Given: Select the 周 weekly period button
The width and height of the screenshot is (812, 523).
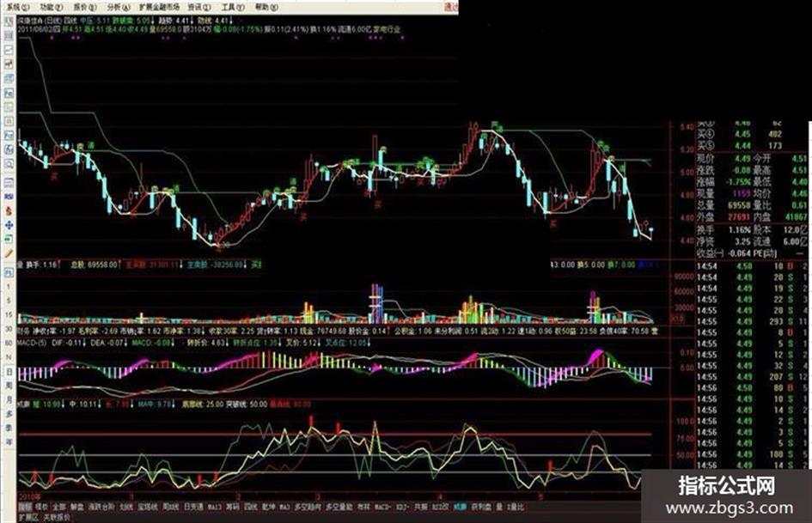Looking at the screenshot, I should pyautogui.click(x=9, y=386).
